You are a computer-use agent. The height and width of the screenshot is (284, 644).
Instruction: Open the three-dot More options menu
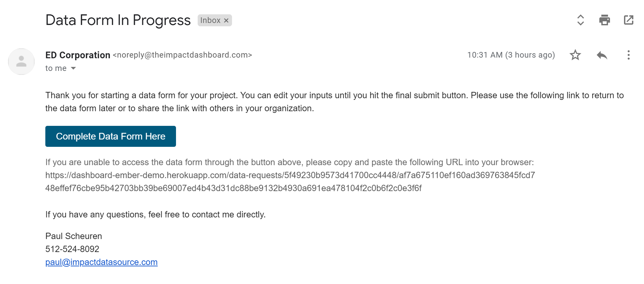click(x=628, y=55)
